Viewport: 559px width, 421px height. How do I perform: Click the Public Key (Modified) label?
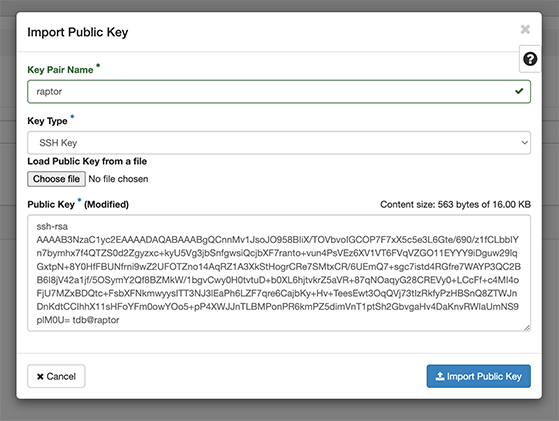[78, 204]
